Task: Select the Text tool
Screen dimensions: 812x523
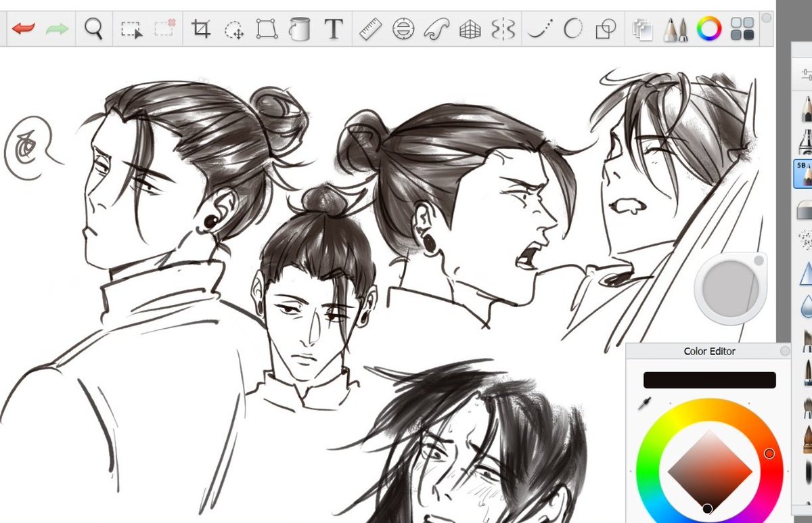Action: point(333,29)
